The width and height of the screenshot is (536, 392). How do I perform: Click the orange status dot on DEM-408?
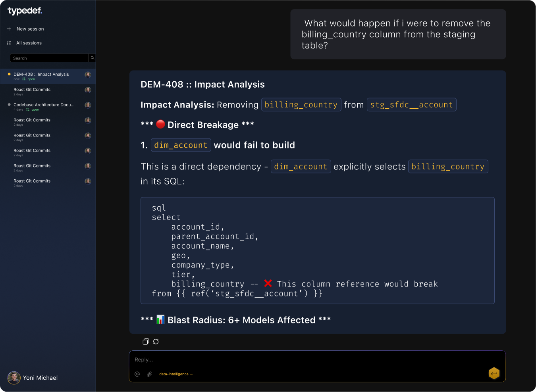(9, 74)
